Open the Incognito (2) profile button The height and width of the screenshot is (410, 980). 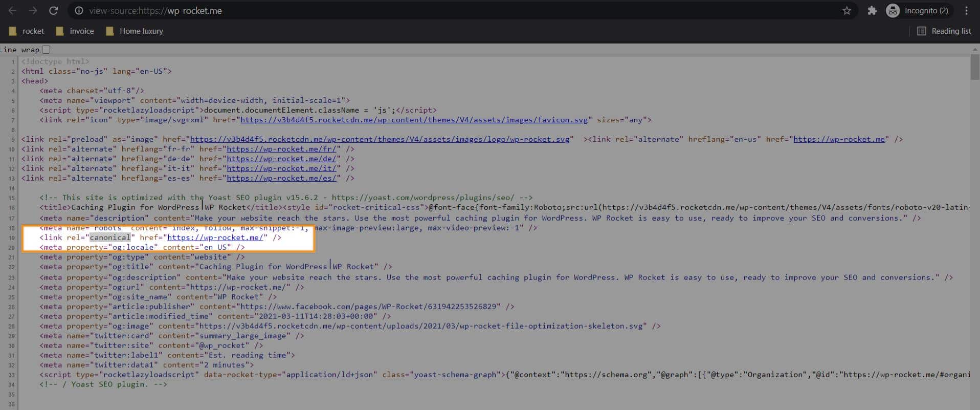click(918, 11)
